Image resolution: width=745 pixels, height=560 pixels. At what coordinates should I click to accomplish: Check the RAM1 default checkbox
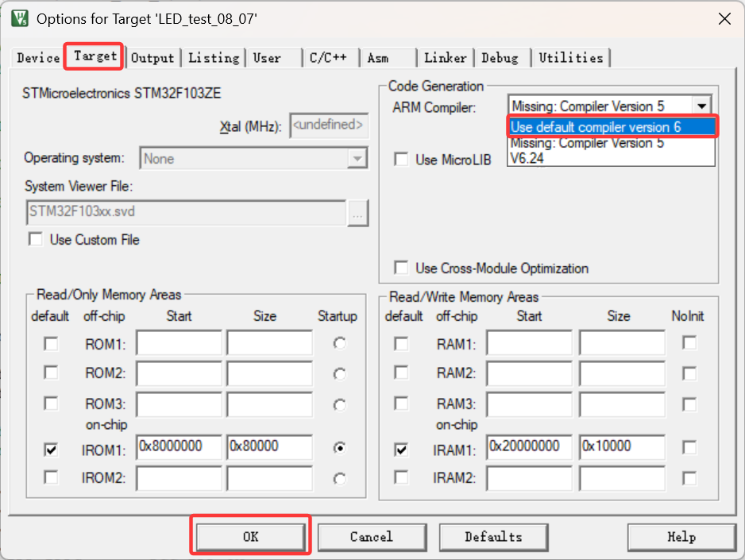pos(401,343)
